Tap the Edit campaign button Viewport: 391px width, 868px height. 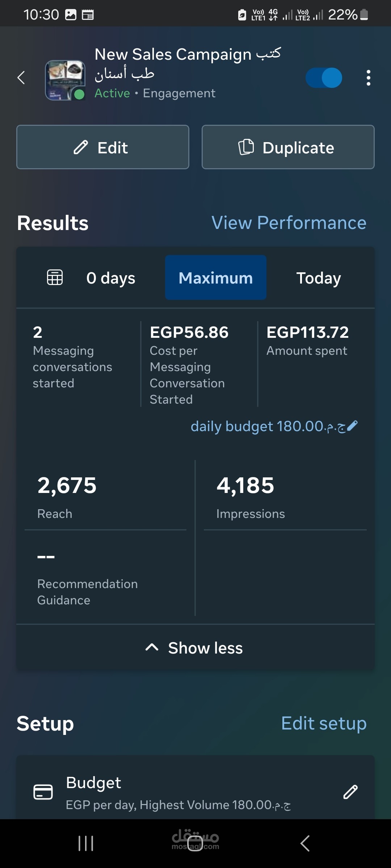(103, 147)
